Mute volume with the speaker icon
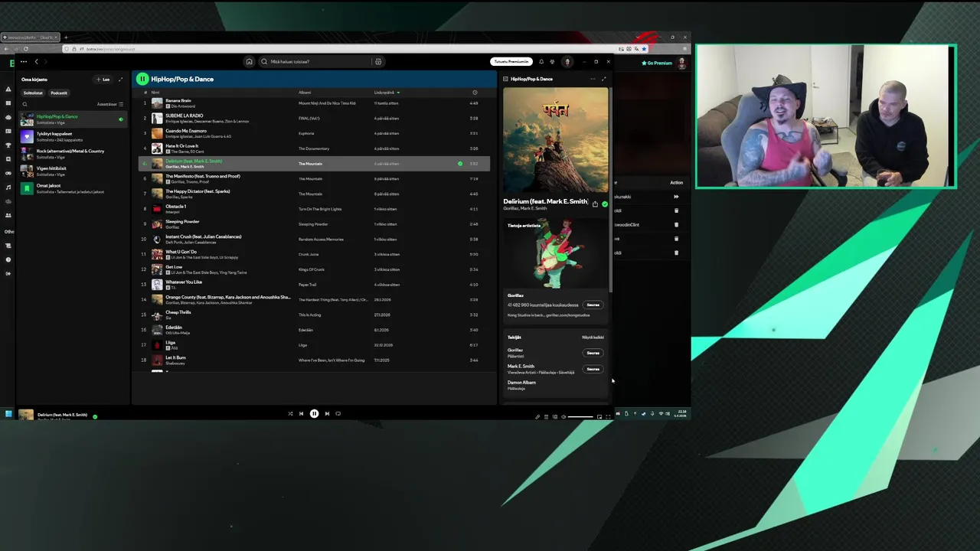980x551 pixels. [563, 417]
